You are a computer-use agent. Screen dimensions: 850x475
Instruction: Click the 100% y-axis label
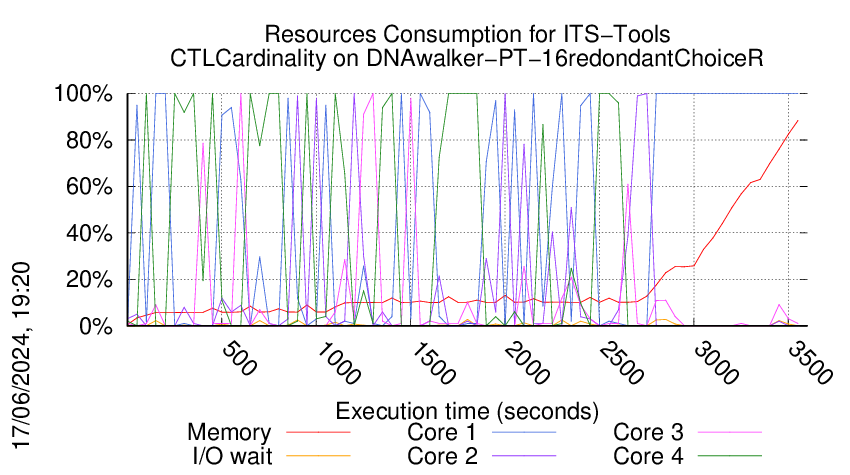tap(84, 94)
